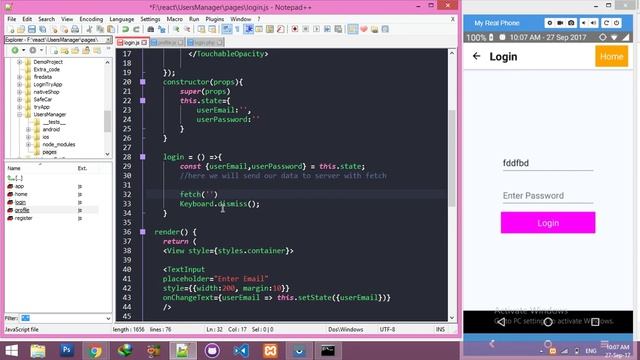Open the Explorer back history dropdown arrow
The width and height of the screenshot is (640, 360).
23,50
